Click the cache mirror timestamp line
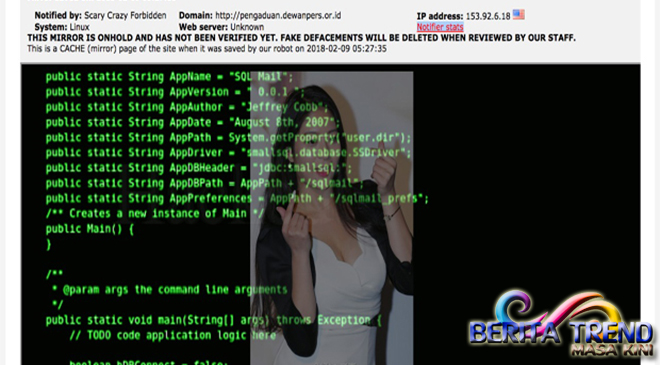The image size is (660, 365). (207, 48)
